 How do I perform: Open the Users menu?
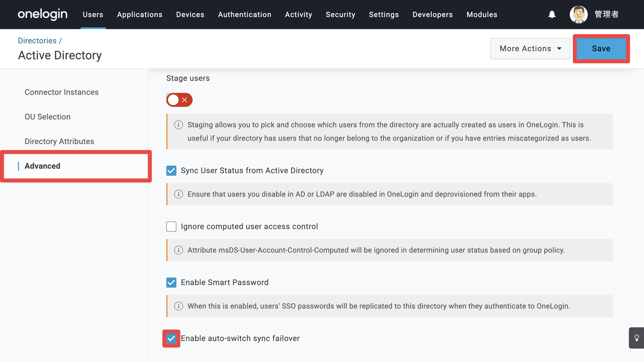point(93,15)
